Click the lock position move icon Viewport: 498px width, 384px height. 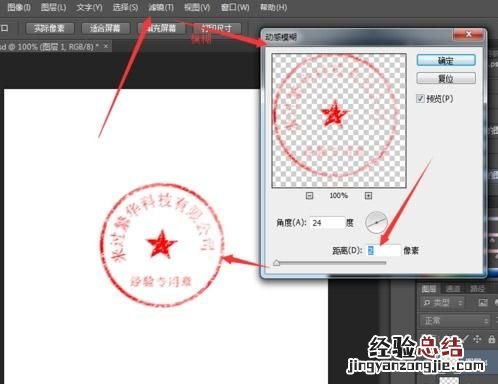tap(477, 339)
